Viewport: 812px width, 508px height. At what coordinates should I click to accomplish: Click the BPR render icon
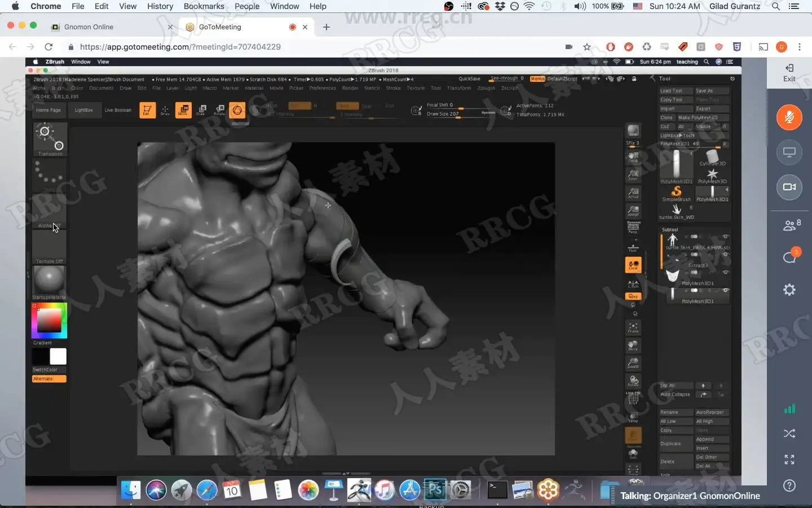(x=633, y=132)
